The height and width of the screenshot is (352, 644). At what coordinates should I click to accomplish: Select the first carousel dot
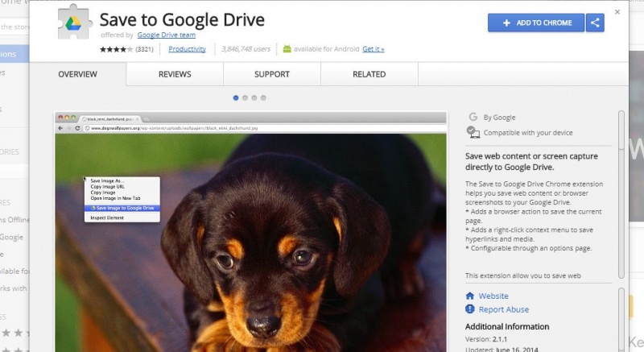(236, 97)
